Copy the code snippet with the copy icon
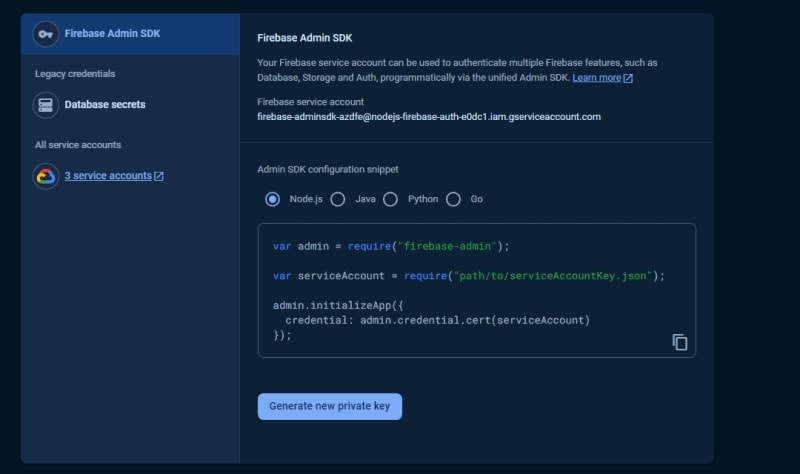 tap(680, 342)
